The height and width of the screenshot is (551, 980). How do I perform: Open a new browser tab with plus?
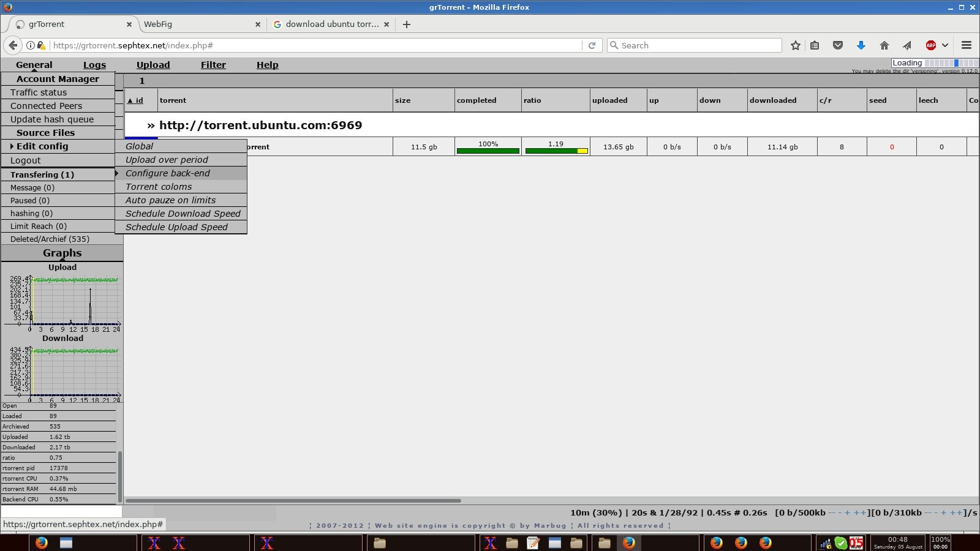407,24
